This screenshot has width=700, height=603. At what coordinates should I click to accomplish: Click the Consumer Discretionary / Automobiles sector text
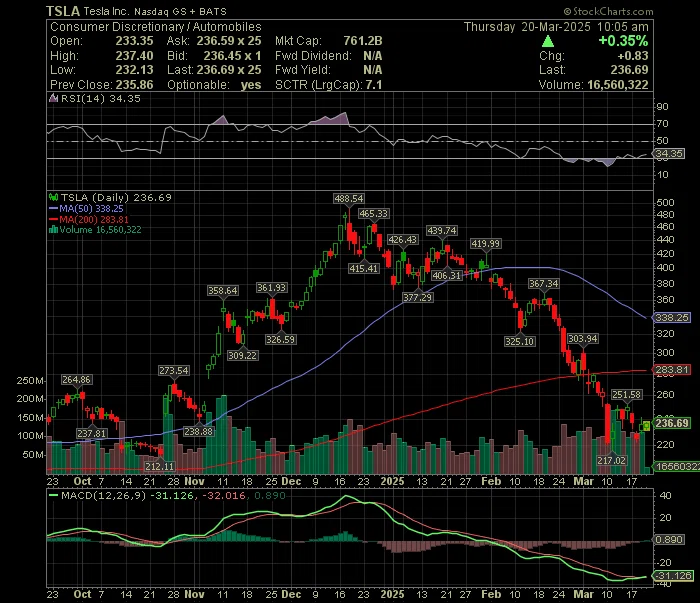point(156,27)
